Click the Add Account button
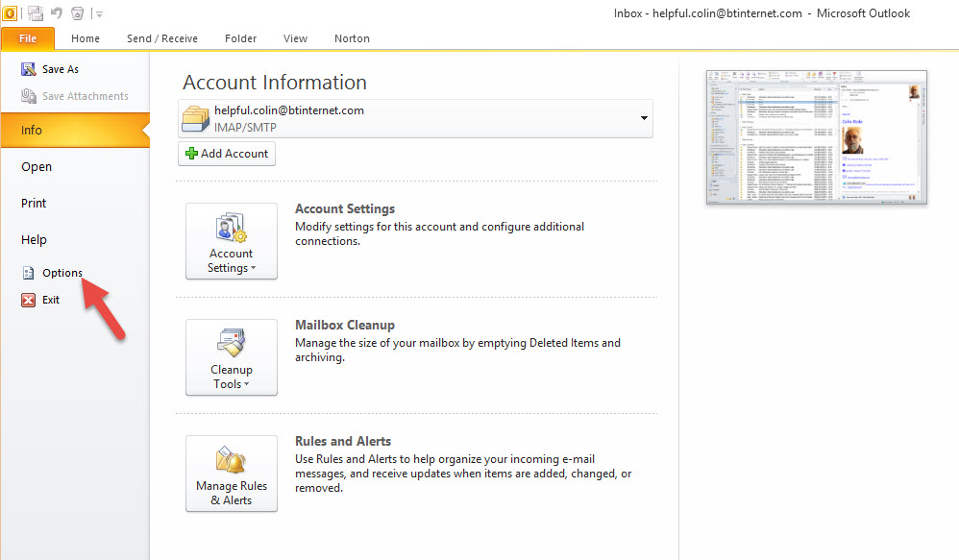Viewport: 959px width, 560px height. [227, 154]
